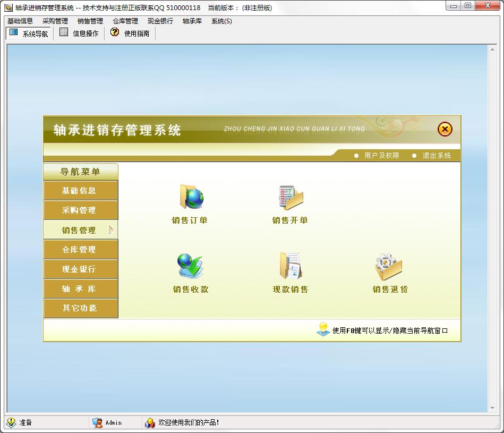Viewport: 504px width, 433px height.
Task: Open the 销售订单 globe folder icon
Action: click(x=192, y=197)
